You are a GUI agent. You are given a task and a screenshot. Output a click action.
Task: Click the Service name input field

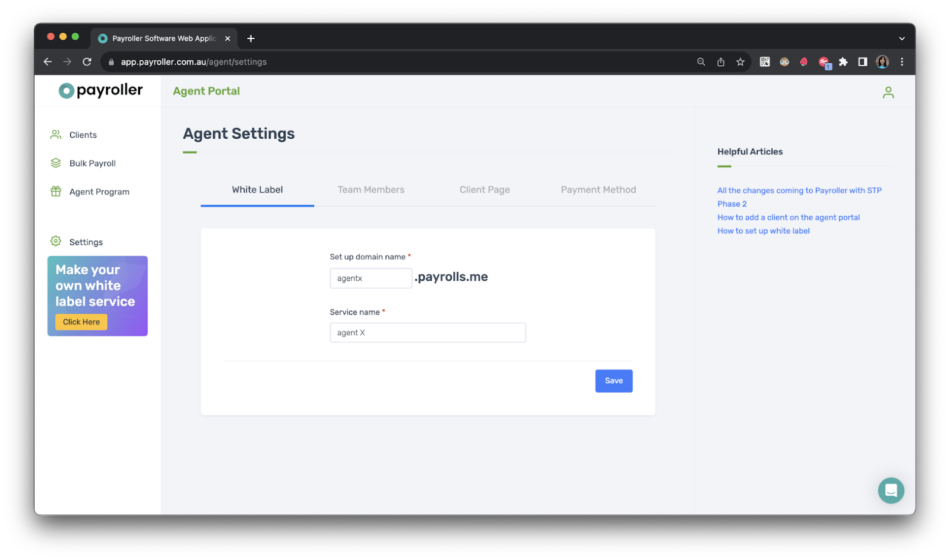(x=428, y=333)
